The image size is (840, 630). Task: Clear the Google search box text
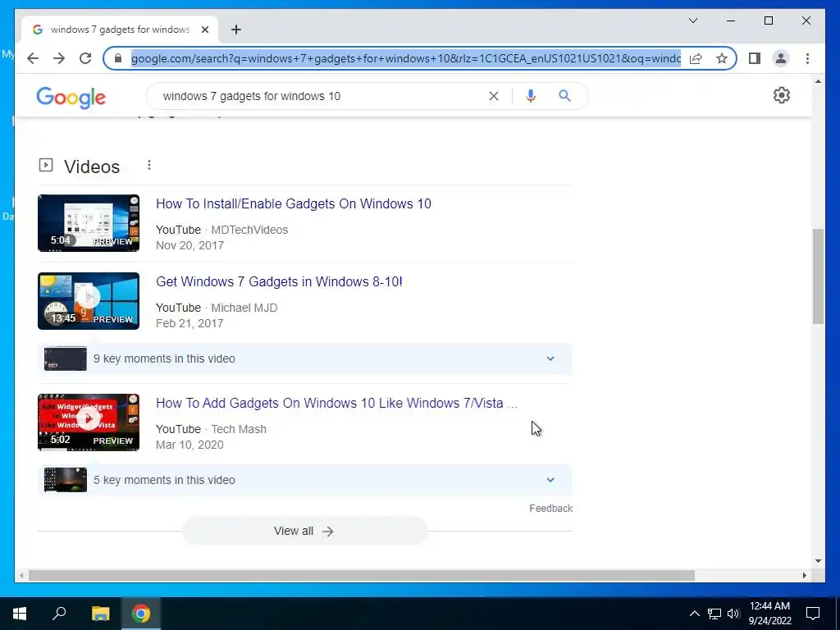(493, 96)
